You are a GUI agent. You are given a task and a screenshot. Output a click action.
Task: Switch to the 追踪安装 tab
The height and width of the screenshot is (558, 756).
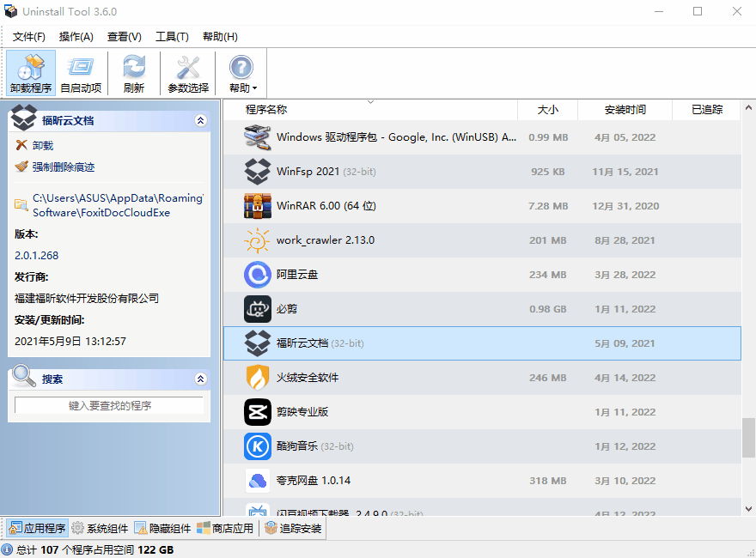pyautogui.click(x=293, y=528)
